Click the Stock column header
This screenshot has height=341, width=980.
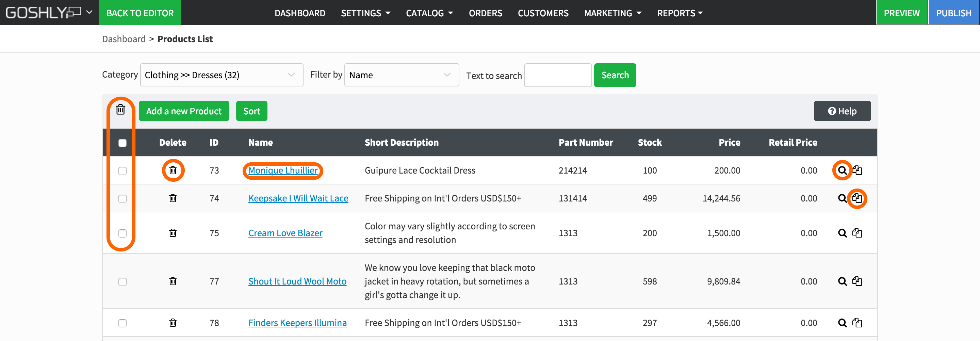click(x=650, y=142)
